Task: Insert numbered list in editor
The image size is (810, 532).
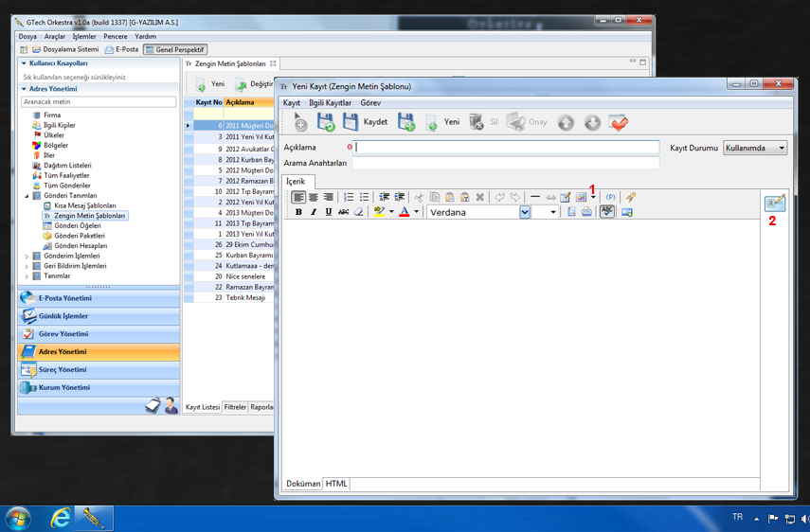Action: point(349,197)
